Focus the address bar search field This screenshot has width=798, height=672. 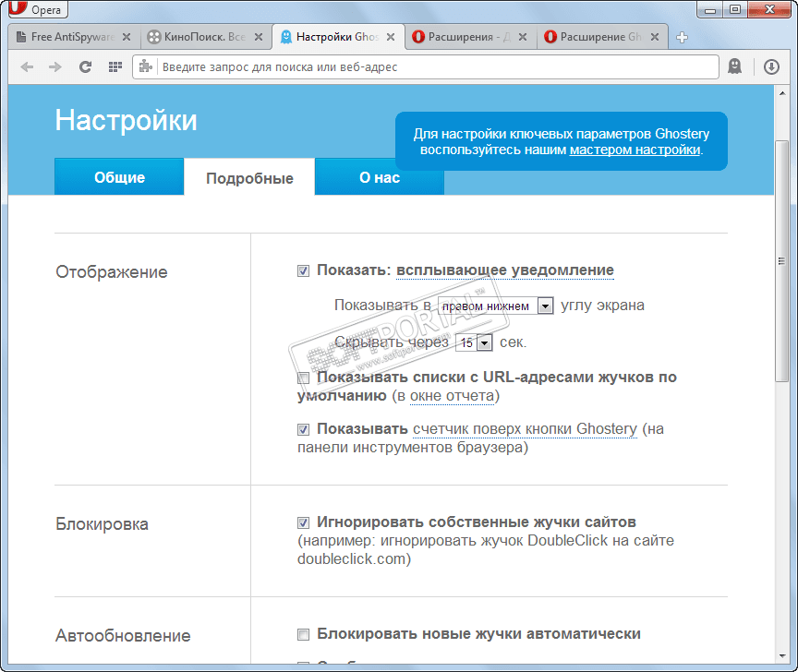tap(426, 66)
